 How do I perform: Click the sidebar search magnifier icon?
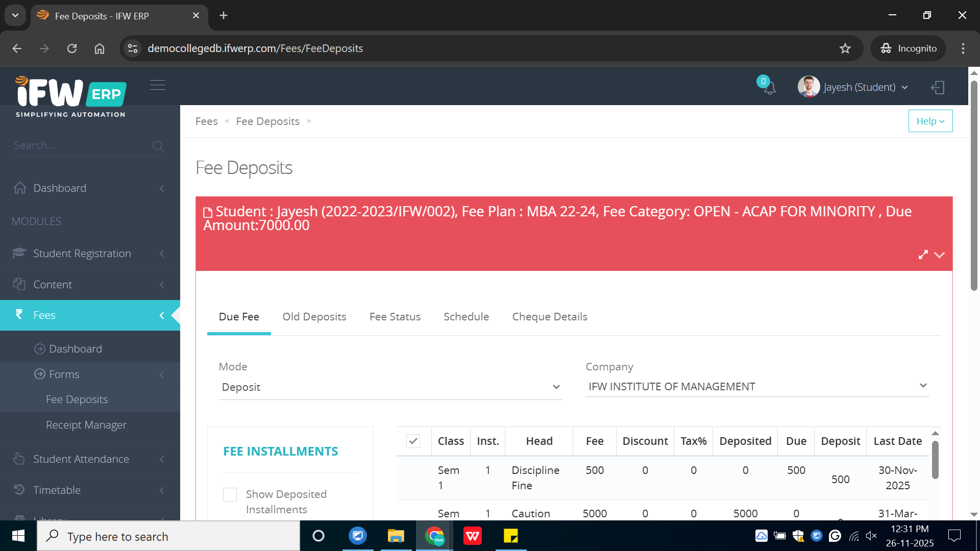pyautogui.click(x=158, y=147)
